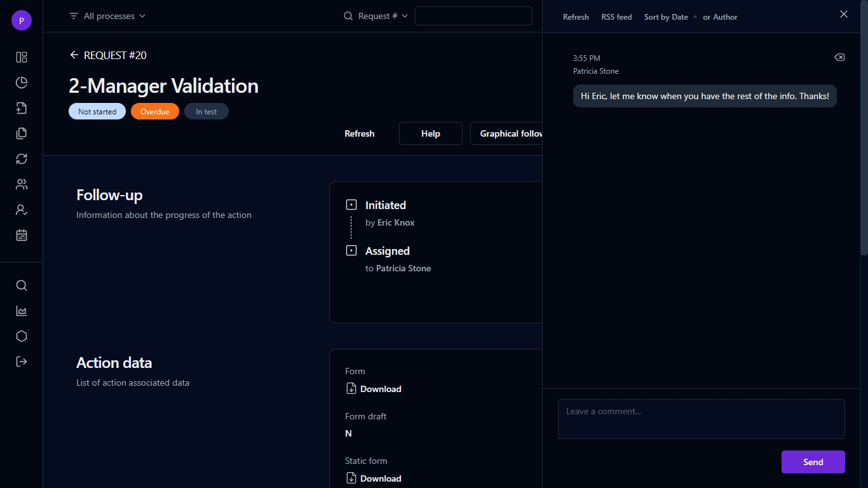This screenshot has height=488, width=868.
Task: Open the pie chart icon in the sidebar
Action: [x=22, y=83]
